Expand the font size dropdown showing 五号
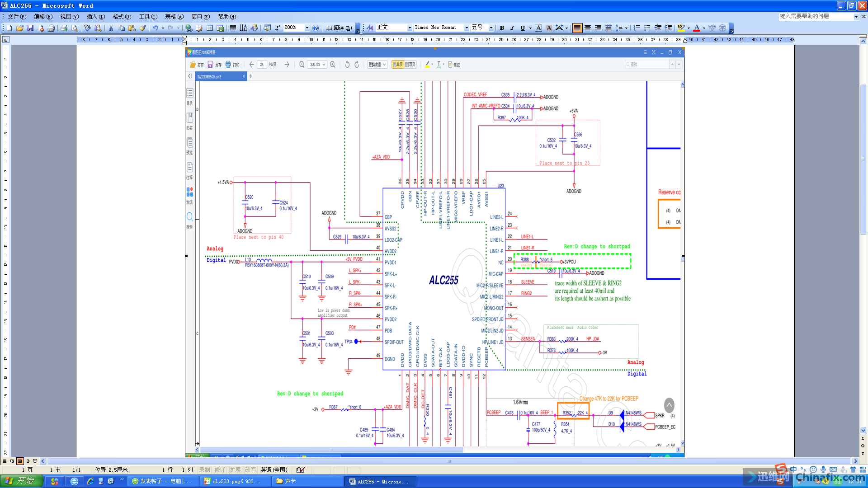This screenshot has width=868, height=488. pyautogui.click(x=491, y=28)
